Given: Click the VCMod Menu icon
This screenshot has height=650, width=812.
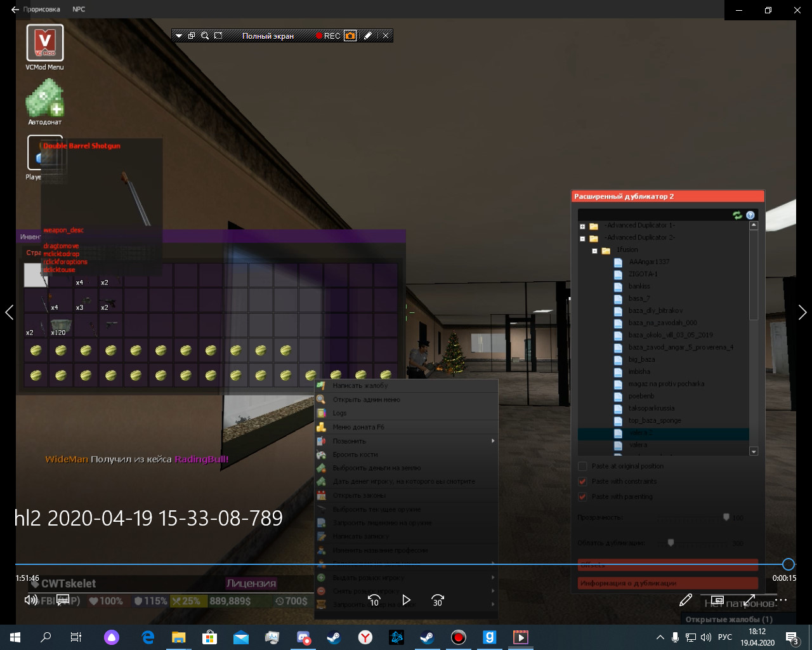Looking at the screenshot, I should point(44,43).
